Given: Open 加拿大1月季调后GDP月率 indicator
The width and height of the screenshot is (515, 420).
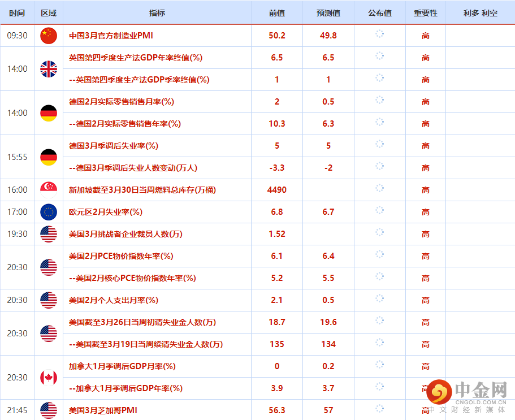Looking at the screenshot, I should 122,366.
